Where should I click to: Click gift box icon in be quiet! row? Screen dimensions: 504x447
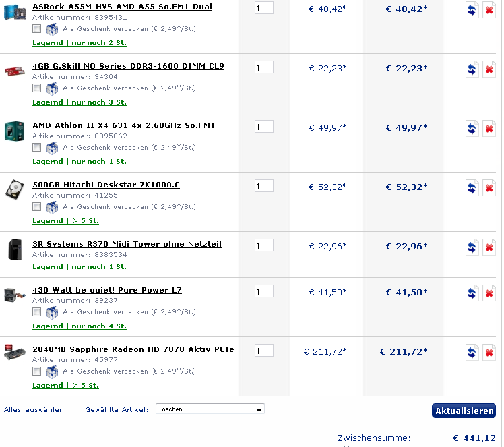[52, 312]
